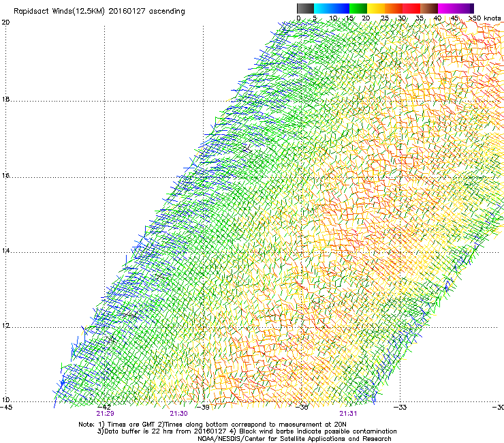
Task: Click the note line 'Times are GMT'
Action: coord(131,425)
